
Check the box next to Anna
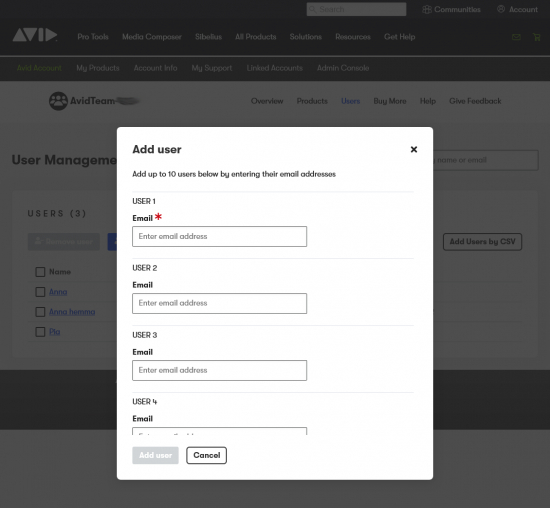(40, 292)
